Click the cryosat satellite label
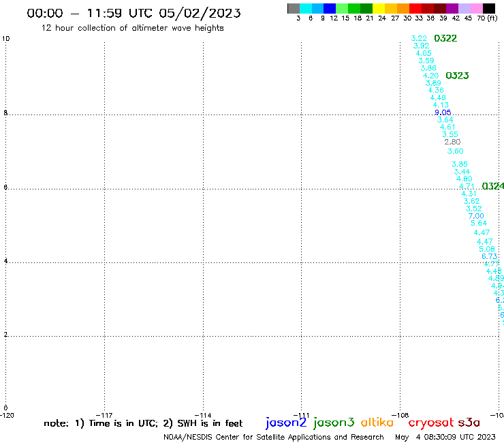 [x=431, y=423]
